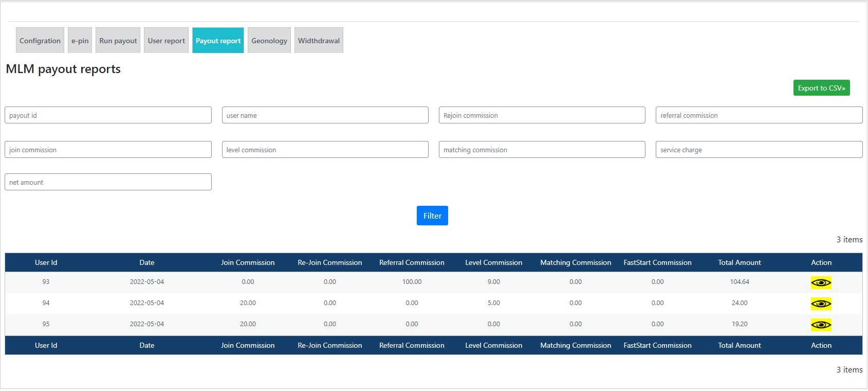Select the Rejoin commission input box

(x=542, y=115)
